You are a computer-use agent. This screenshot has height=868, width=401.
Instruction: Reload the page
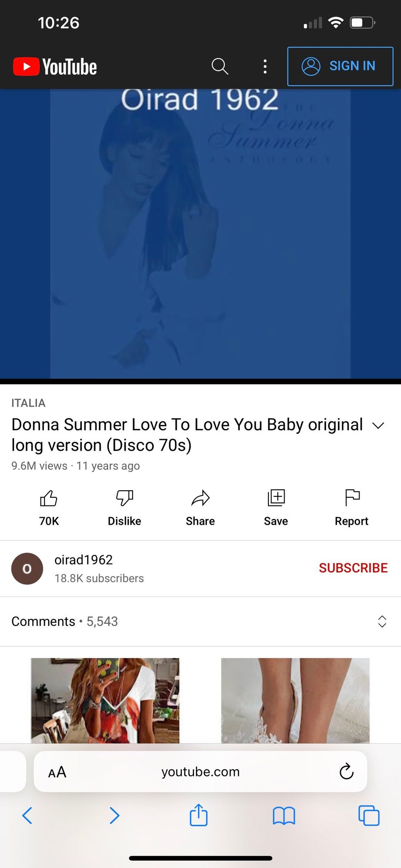tap(346, 772)
